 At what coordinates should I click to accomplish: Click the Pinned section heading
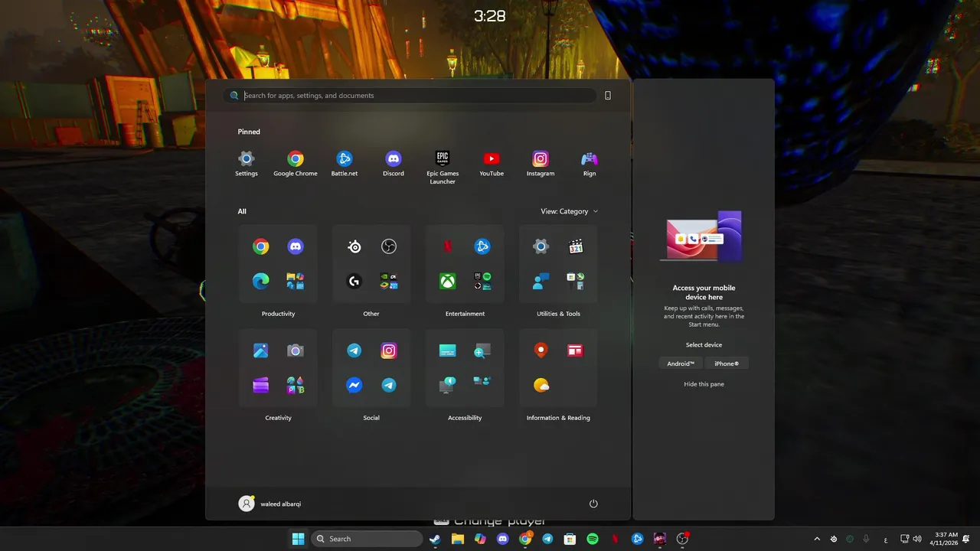pos(249,132)
